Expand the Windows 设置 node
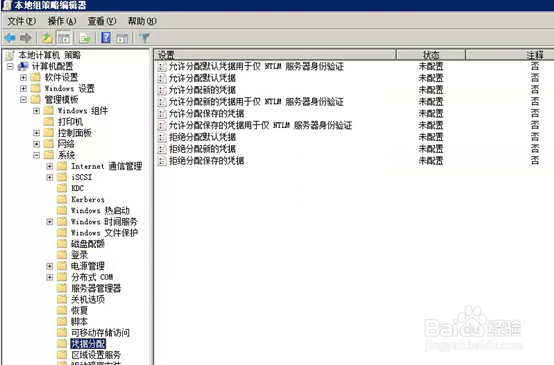This screenshot has width=554, height=365. point(23,88)
